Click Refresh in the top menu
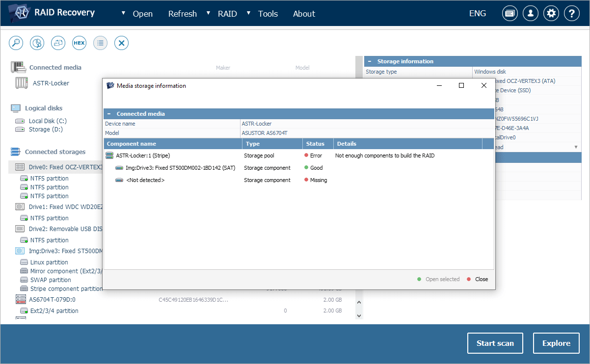 [182, 14]
